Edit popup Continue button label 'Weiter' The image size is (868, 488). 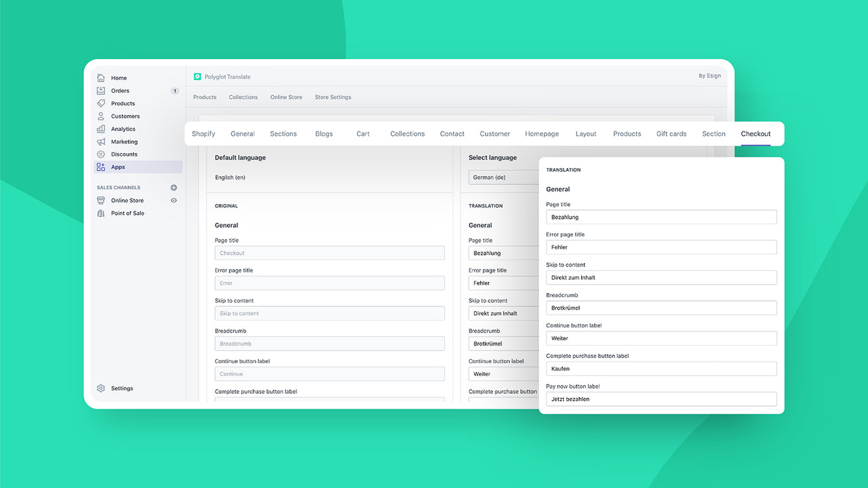(661, 338)
